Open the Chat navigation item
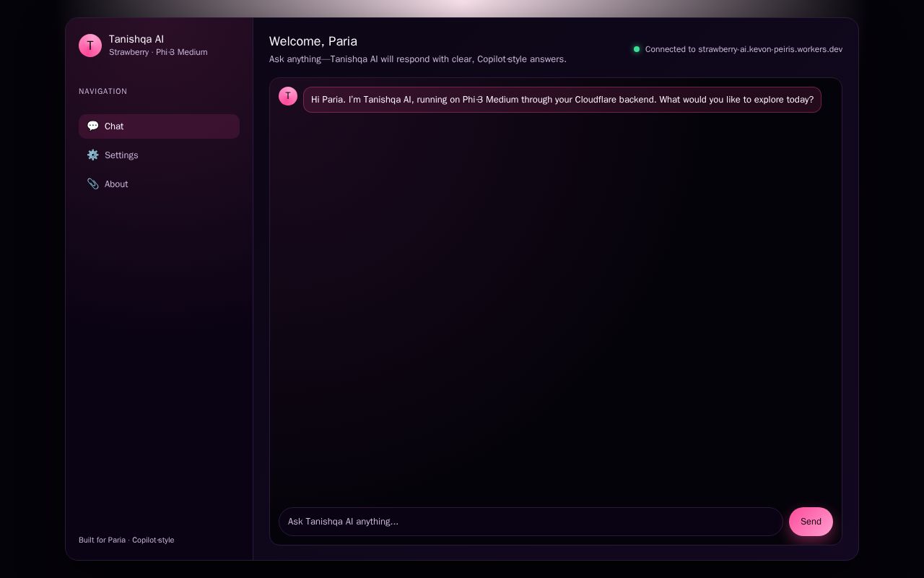Image resolution: width=924 pixels, height=578 pixels. pyautogui.click(x=159, y=126)
